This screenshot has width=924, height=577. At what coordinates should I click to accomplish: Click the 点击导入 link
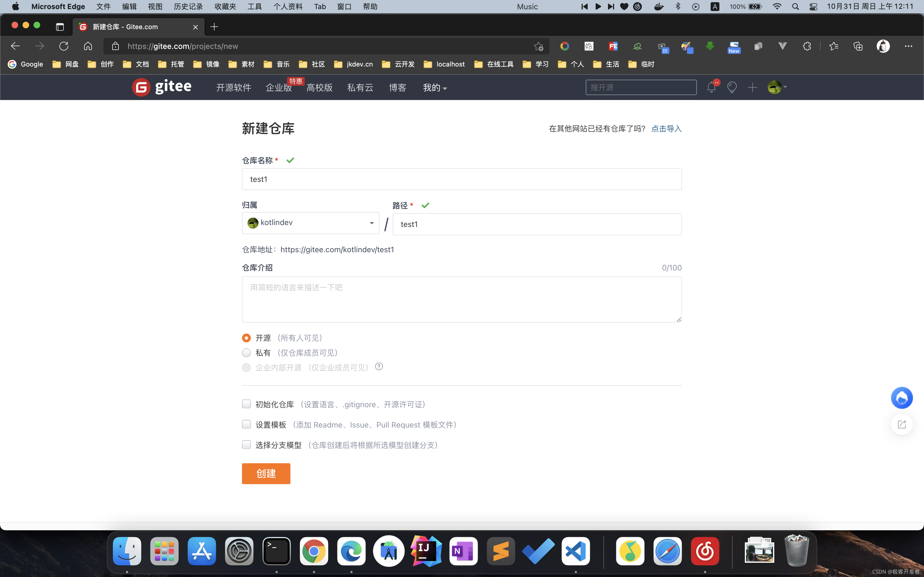pyautogui.click(x=666, y=129)
